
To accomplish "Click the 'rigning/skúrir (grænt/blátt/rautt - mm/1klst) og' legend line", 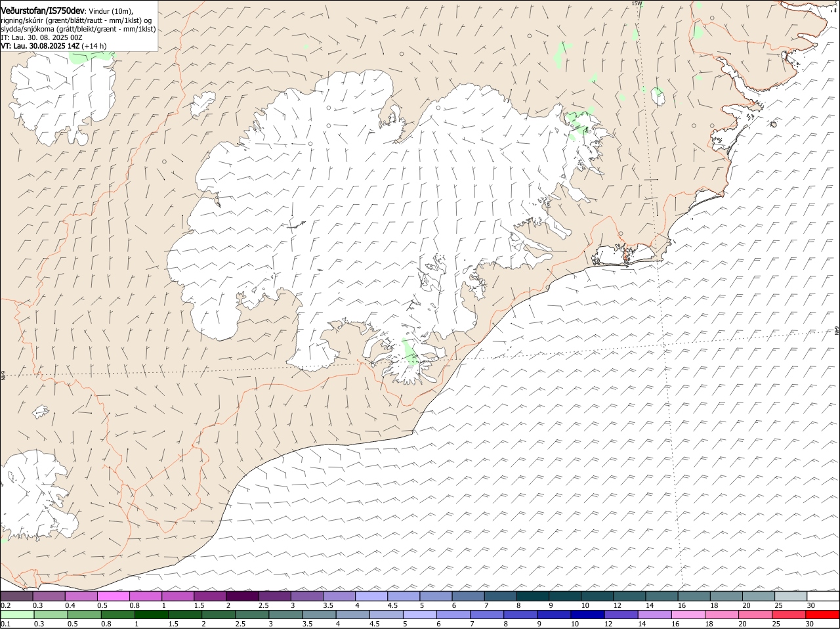I will point(76,20).
